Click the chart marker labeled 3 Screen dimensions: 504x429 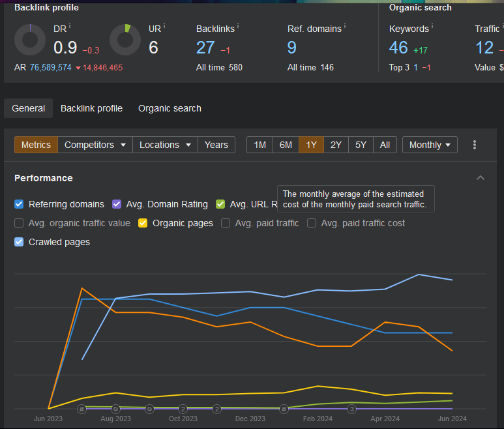pyautogui.click(x=351, y=409)
